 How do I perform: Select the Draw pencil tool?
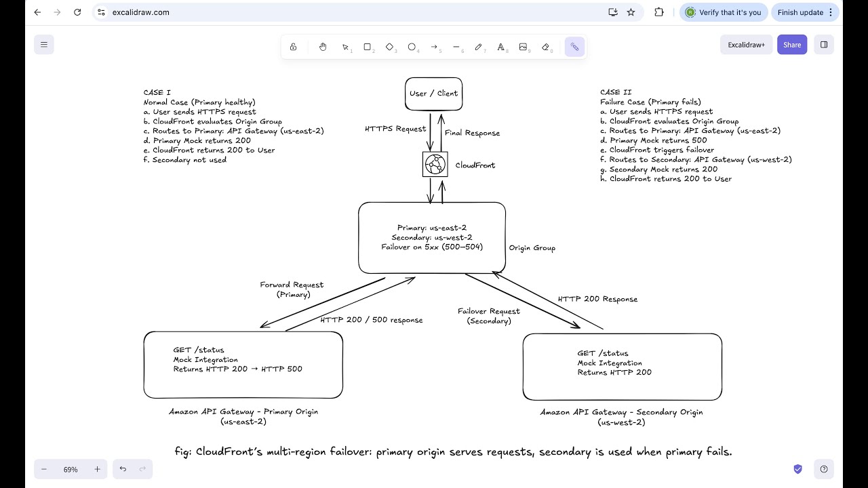coord(479,47)
